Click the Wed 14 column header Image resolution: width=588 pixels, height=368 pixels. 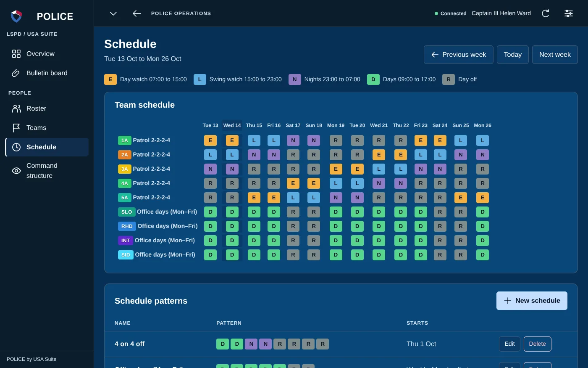coord(232,125)
